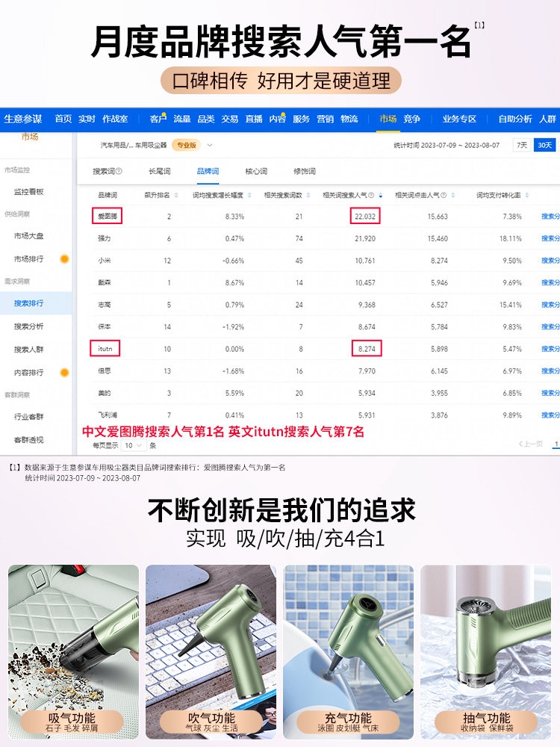Open 搜索人群 in the sidebar
This screenshot has width=560, height=747.
(28, 349)
